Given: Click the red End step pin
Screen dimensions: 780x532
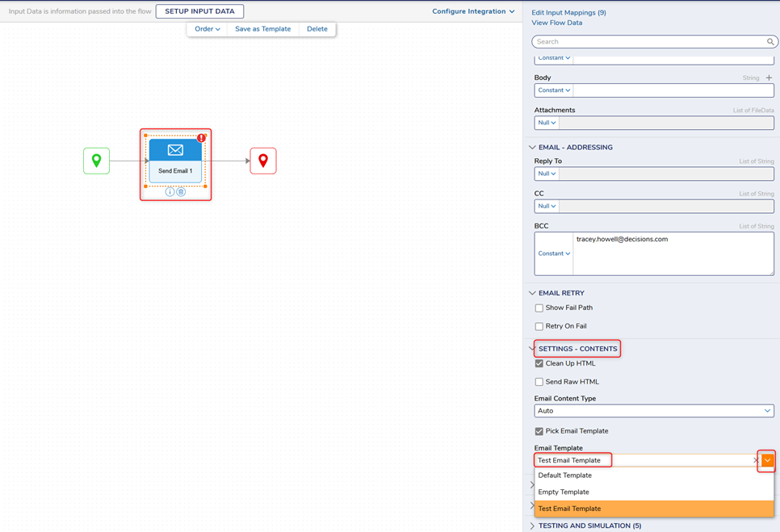Looking at the screenshot, I should 262,161.
